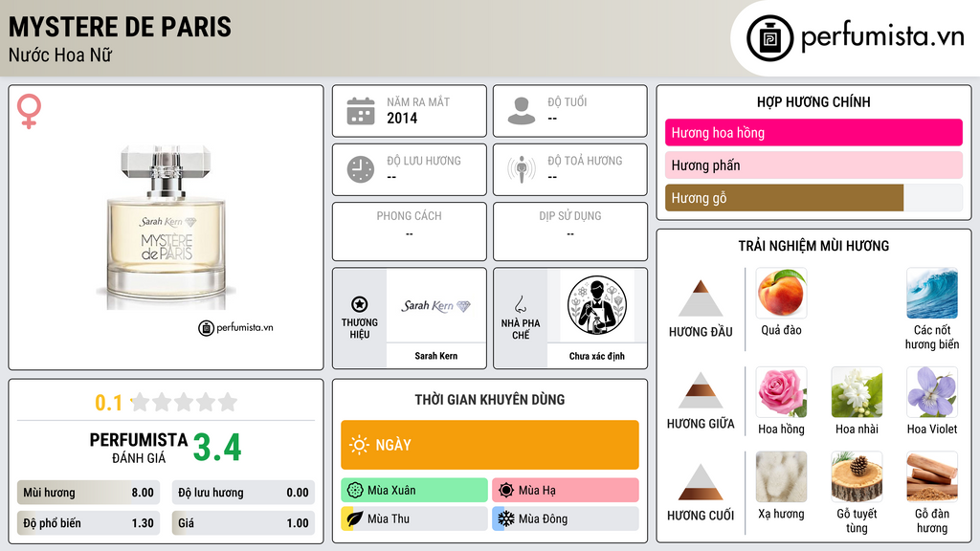Viewport: 980px width, 551px height.
Task: Click the perfumista.vn watermark under bottle
Action: tap(235, 327)
